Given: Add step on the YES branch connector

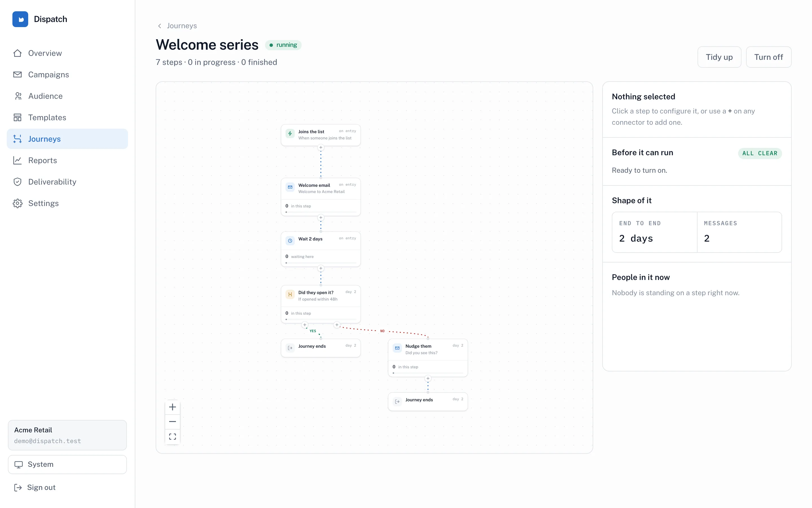Looking at the screenshot, I should (305, 325).
